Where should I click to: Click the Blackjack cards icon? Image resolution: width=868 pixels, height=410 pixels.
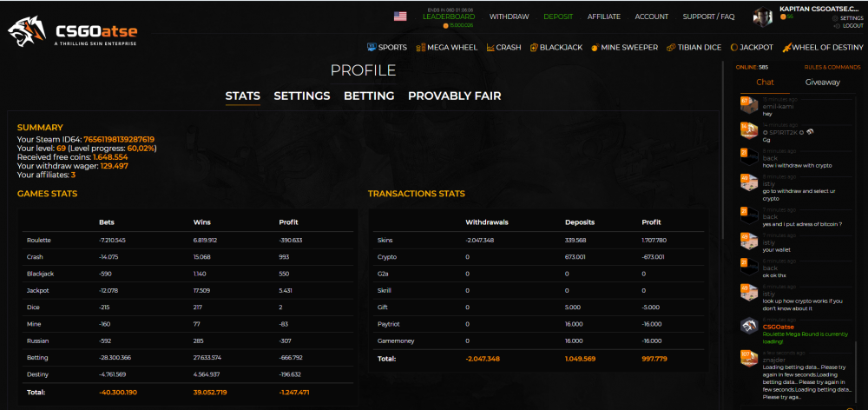pos(534,48)
